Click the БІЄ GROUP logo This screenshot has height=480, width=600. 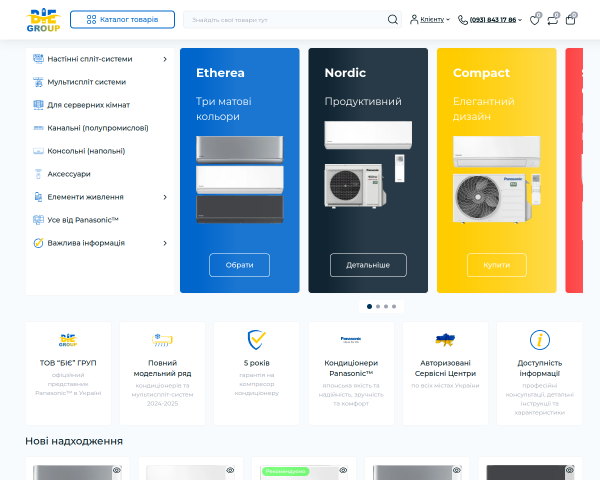[43, 20]
